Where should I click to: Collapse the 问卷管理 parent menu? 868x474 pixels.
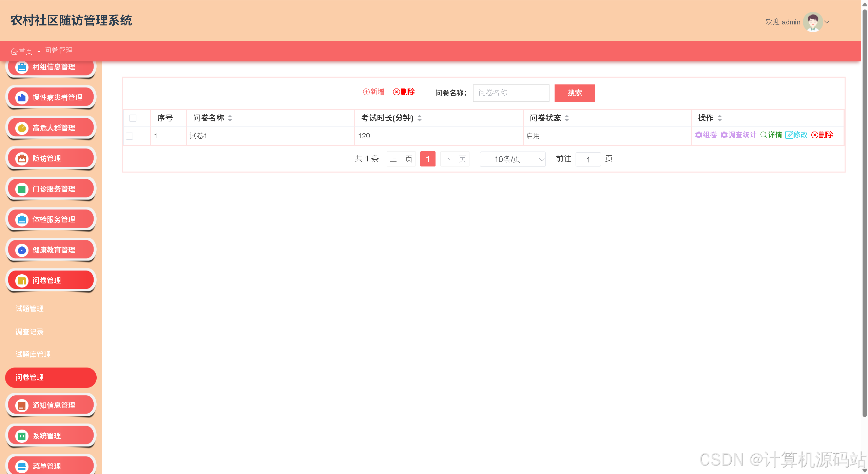51,280
